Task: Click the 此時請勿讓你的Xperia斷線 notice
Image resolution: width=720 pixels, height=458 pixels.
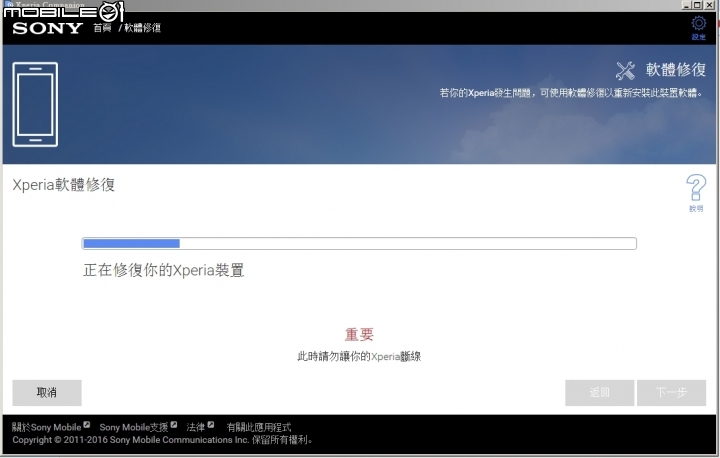Action: click(359, 356)
